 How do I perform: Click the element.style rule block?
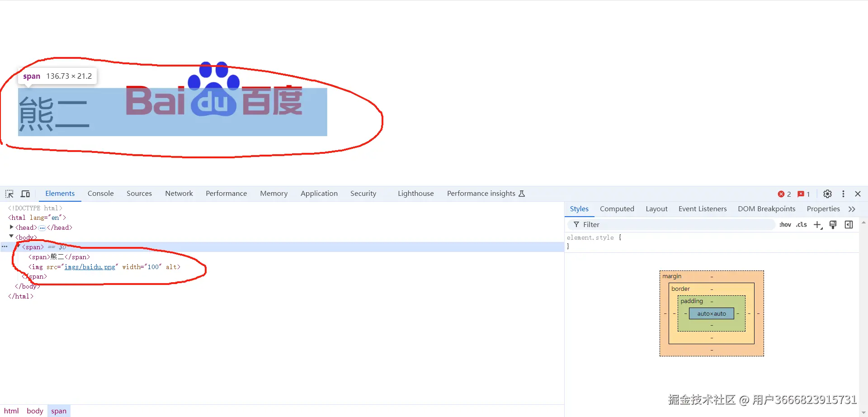[712, 242]
